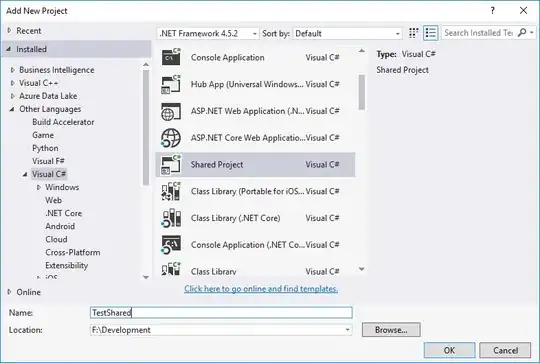
Task: Open the dialog help question mark
Action: pyautogui.click(x=493, y=11)
